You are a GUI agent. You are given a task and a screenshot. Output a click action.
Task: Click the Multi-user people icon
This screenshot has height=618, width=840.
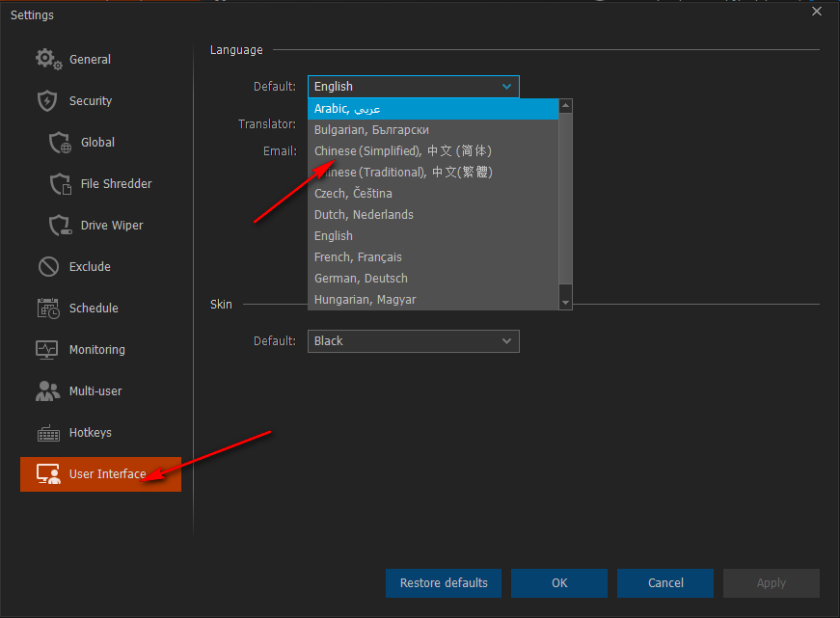(x=48, y=391)
